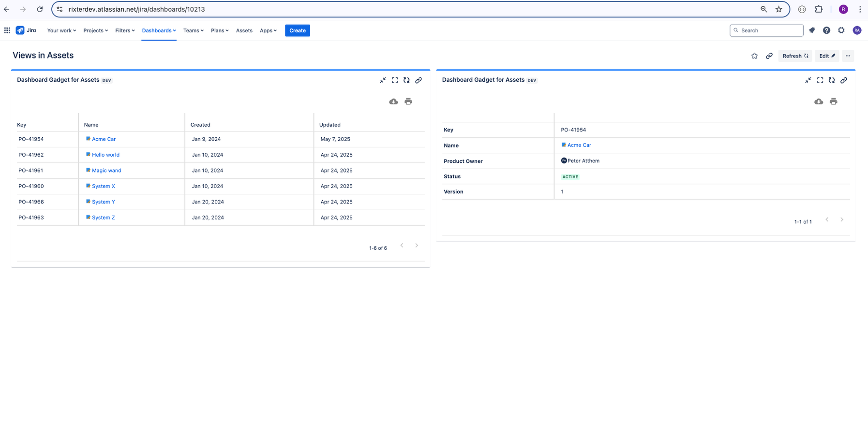This screenshot has width=868, height=435.
Task: Reload the browser page
Action: tap(40, 9)
